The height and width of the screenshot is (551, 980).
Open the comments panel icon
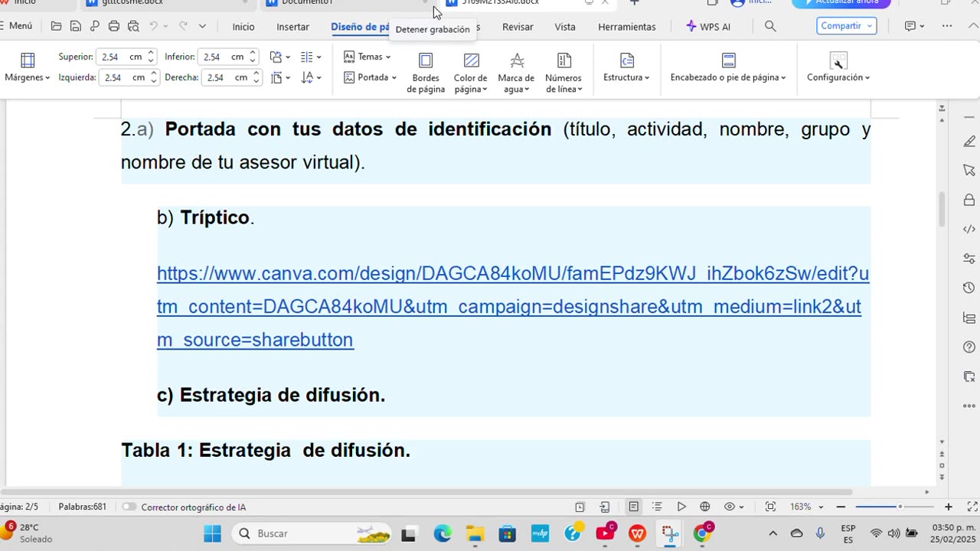(914, 26)
